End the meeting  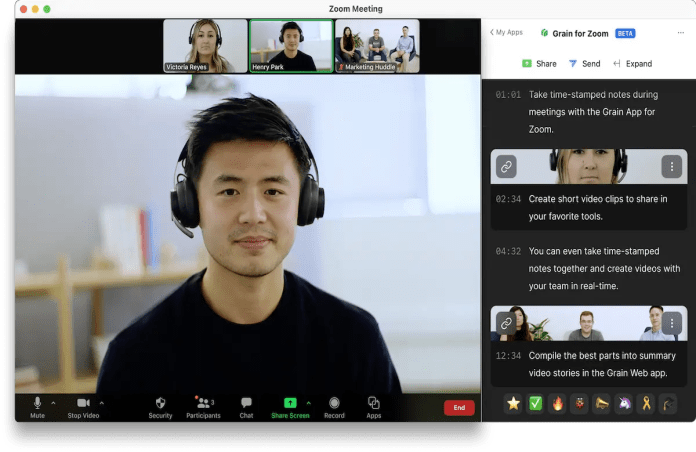coord(459,408)
